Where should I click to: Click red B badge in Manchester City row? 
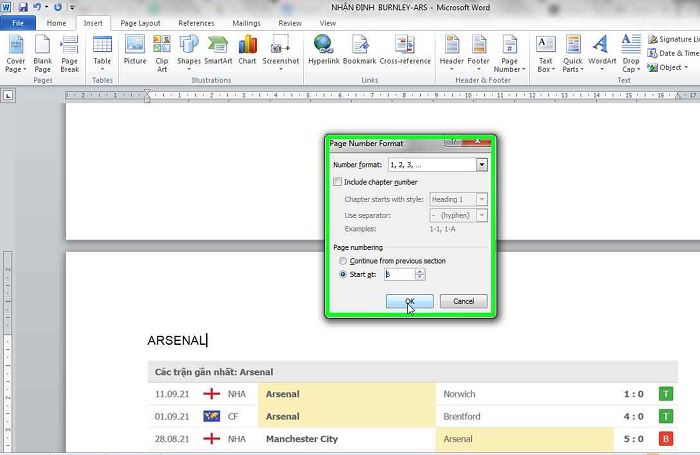(666, 439)
